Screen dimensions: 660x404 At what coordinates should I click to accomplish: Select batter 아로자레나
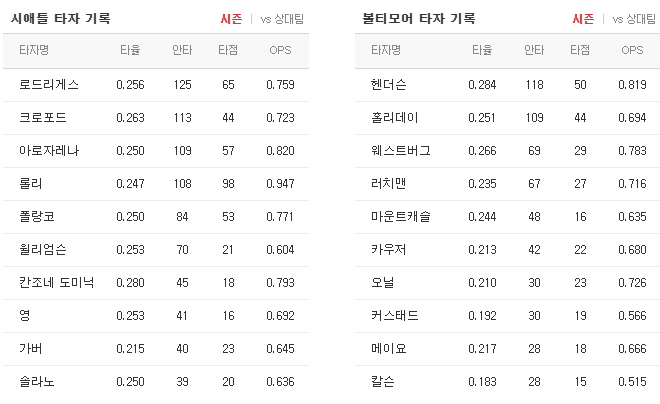(49, 151)
